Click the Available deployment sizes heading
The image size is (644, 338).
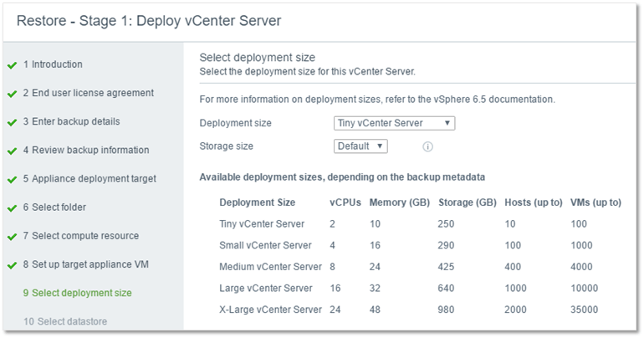pos(342,177)
